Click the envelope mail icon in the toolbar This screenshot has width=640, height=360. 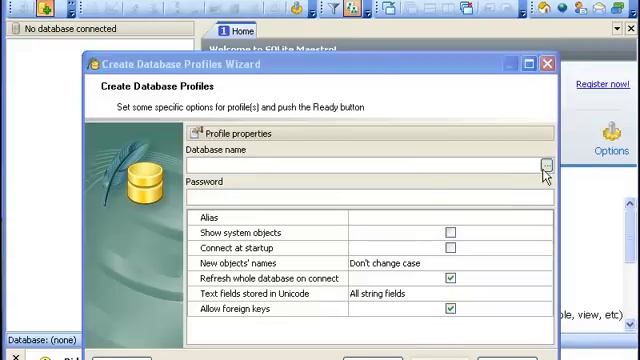[599, 8]
